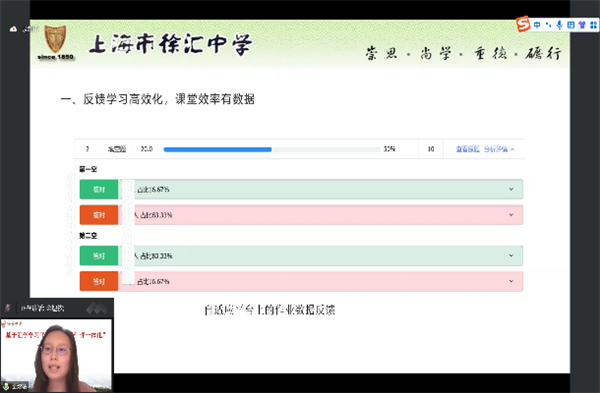Click the Sogou input method S logo
The height and width of the screenshot is (393, 600).
click(523, 24)
